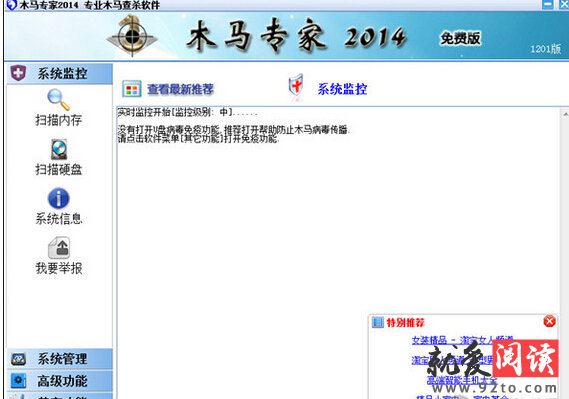Expand the 高级功能 sidebar section
569x399 pixels.
coord(60,381)
